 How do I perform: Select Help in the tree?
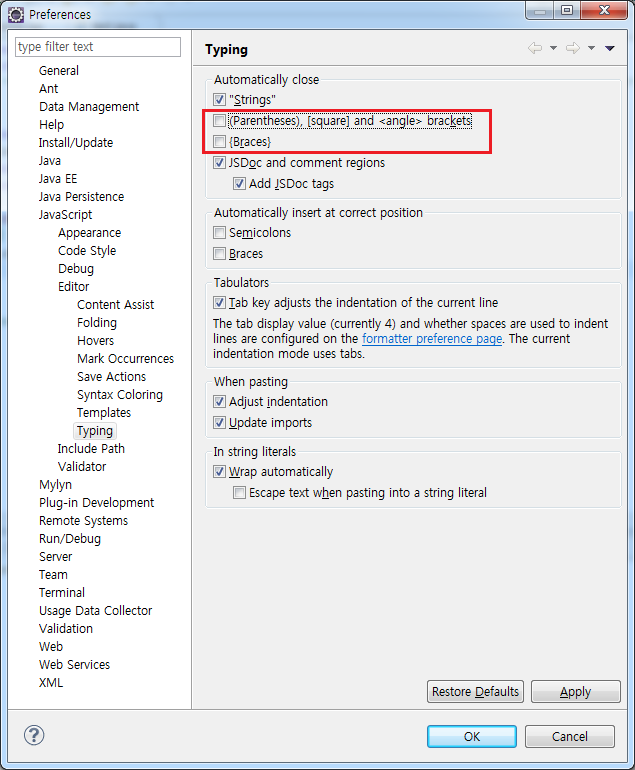click(52, 125)
